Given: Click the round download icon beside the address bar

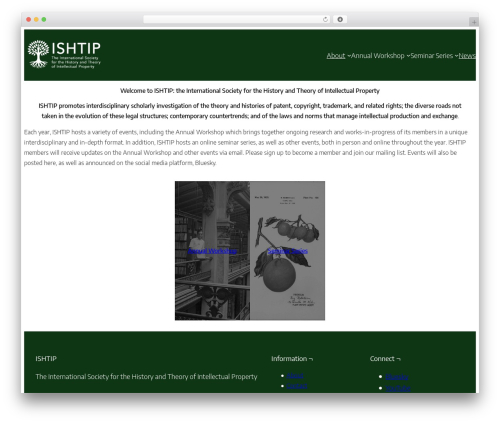Looking at the screenshot, I should (x=340, y=19).
